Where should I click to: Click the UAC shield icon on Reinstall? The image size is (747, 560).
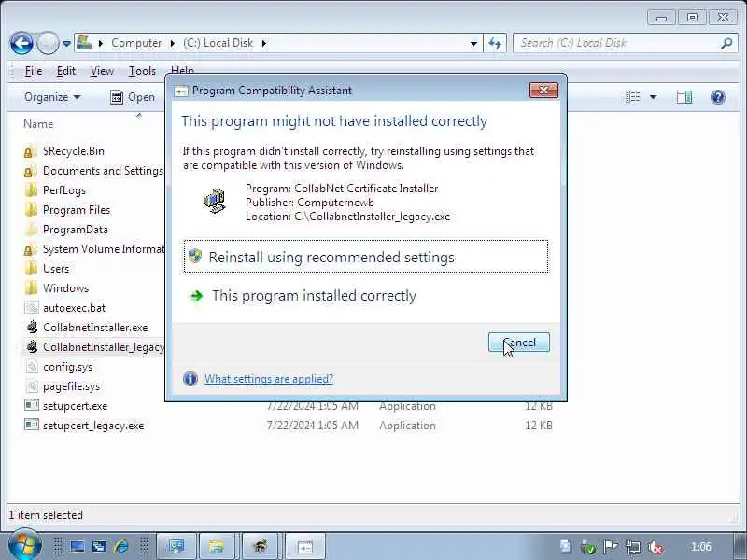(195, 256)
